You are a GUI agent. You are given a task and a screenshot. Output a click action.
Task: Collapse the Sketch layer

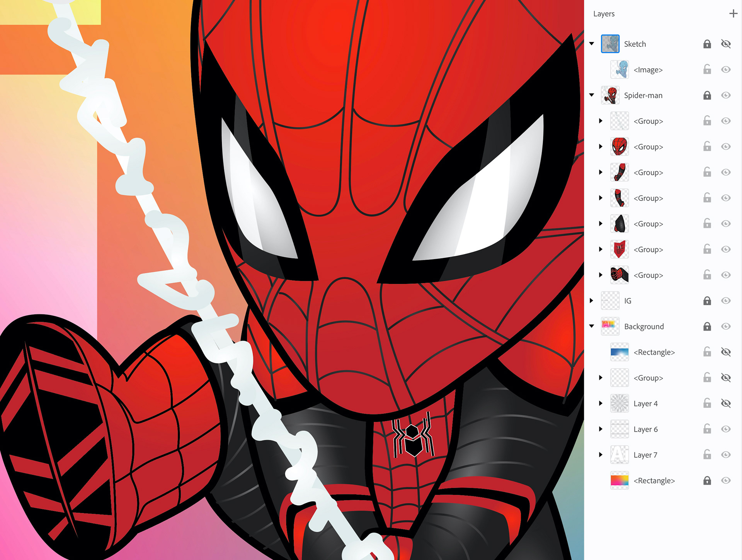click(592, 44)
